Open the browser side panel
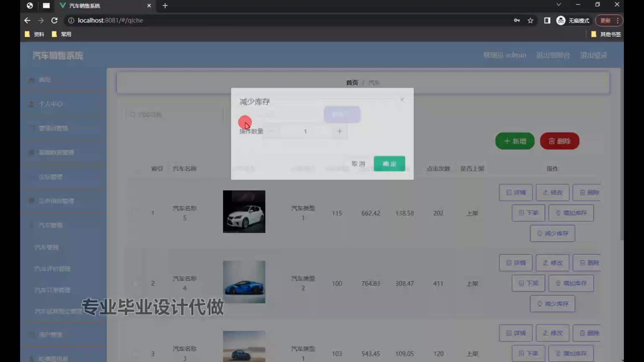Viewport: 644px width, 362px height. (x=547, y=20)
